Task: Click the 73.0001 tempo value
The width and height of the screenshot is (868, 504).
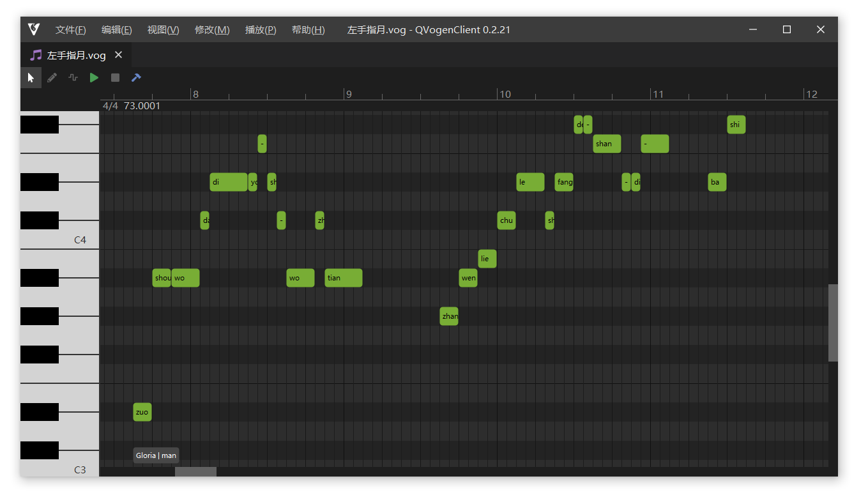Action: pos(142,106)
